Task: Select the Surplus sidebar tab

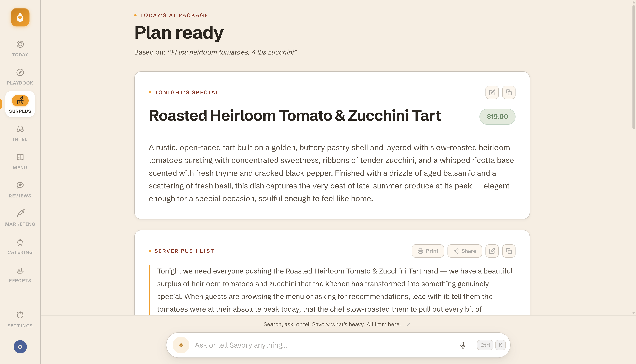Action: click(x=20, y=104)
